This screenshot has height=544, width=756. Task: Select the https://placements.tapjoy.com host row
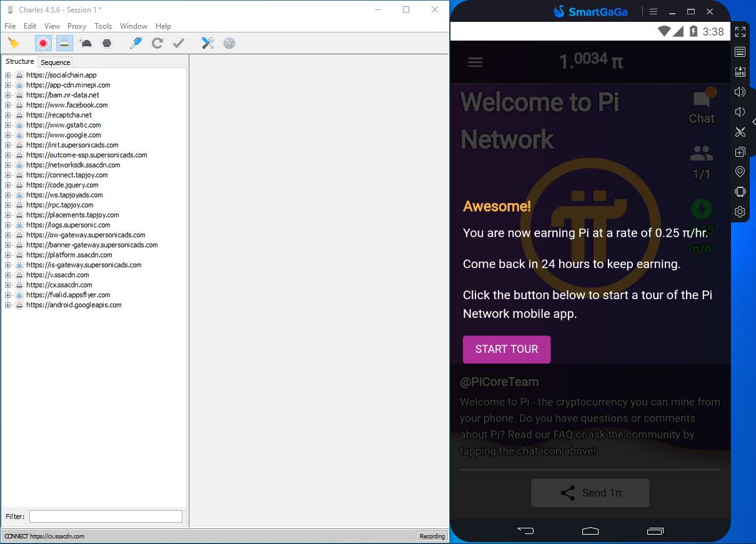point(72,215)
